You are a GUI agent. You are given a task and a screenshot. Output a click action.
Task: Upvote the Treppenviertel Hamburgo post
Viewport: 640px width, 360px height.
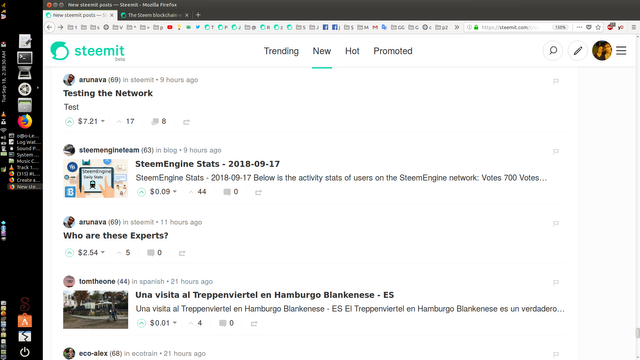tap(141, 323)
